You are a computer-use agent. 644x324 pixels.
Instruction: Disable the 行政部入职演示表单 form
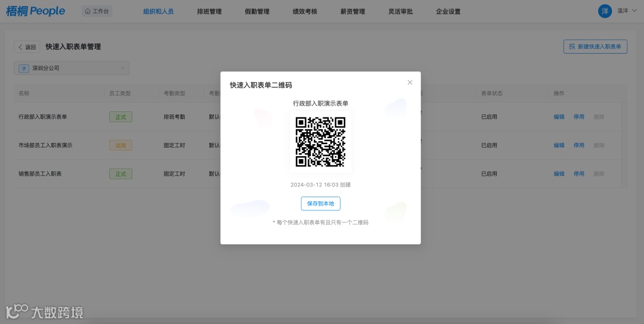578,117
